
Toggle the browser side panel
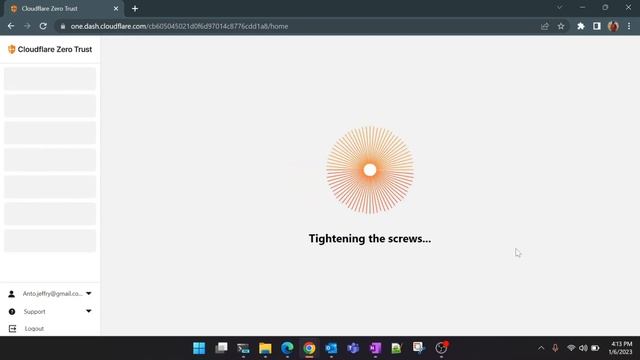597,26
